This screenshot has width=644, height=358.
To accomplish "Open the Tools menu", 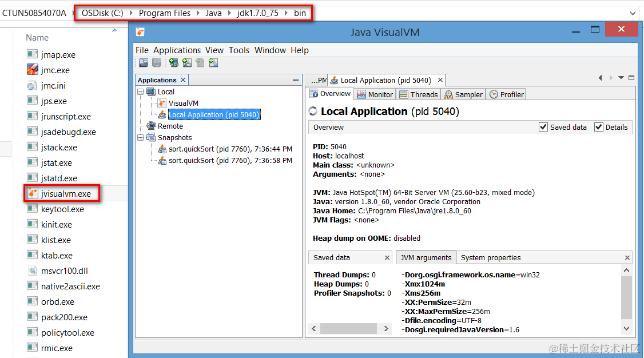I will tap(239, 50).
